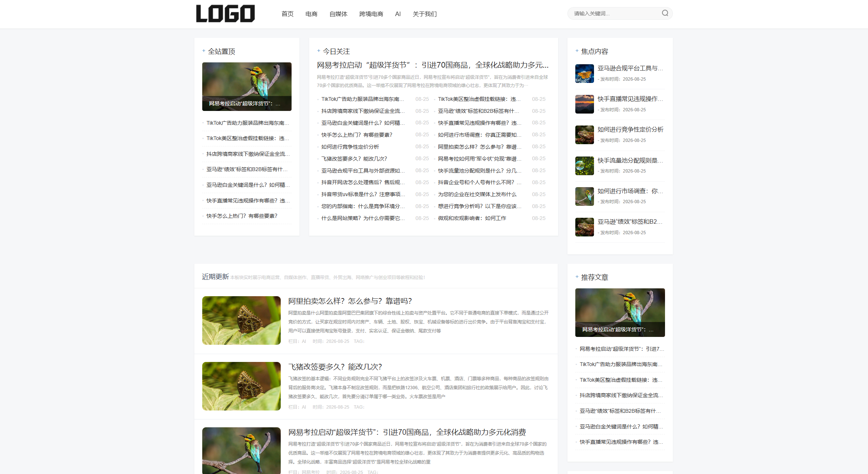Open lizard thumbnail beside 如何进行竞争性定价分析 in 焦点内容
This screenshot has width=868, height=474.
pos(585,135)
